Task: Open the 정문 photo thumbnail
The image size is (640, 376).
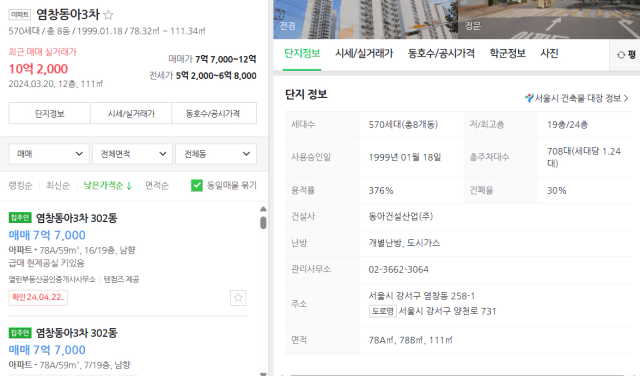Action: pyautogui.click(x=549, y=19)
